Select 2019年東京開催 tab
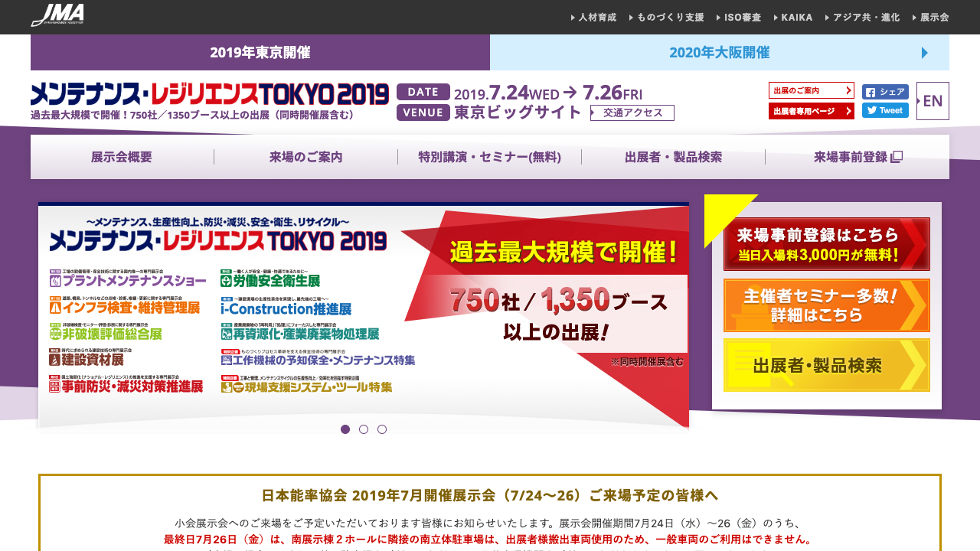980x551 pixels. pos(260,53)
